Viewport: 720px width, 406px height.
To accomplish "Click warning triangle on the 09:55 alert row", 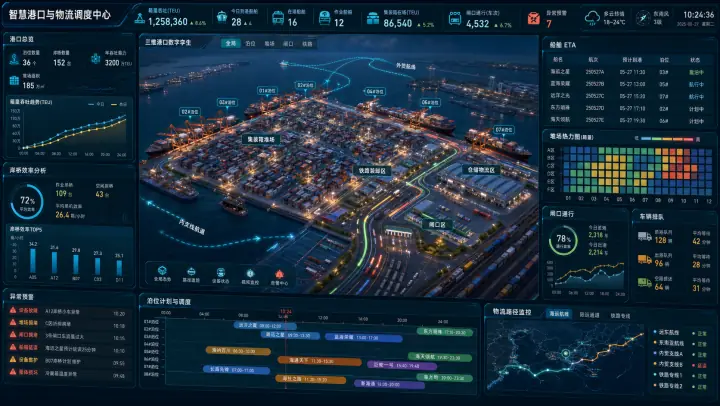I will (13, 359).
